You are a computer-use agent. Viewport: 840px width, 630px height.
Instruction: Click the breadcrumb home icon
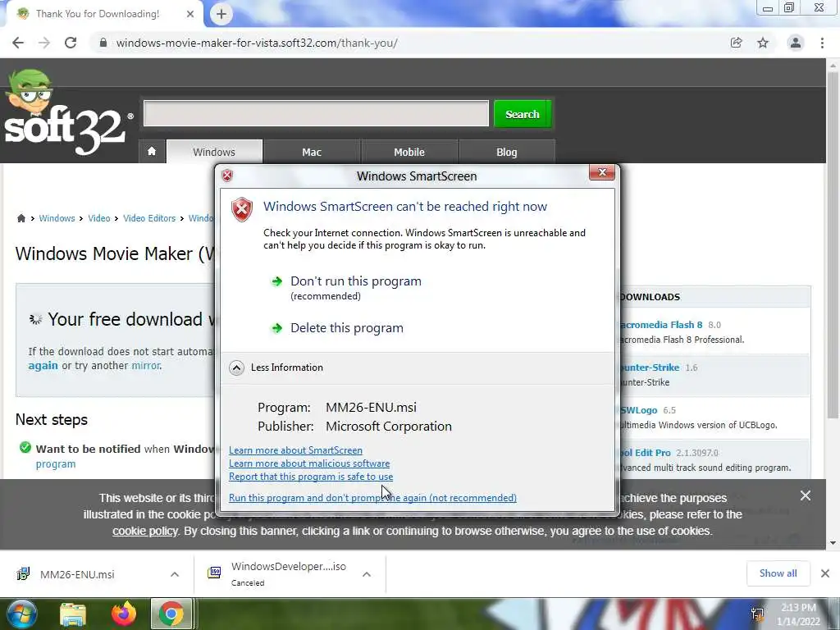pos(21,218)
